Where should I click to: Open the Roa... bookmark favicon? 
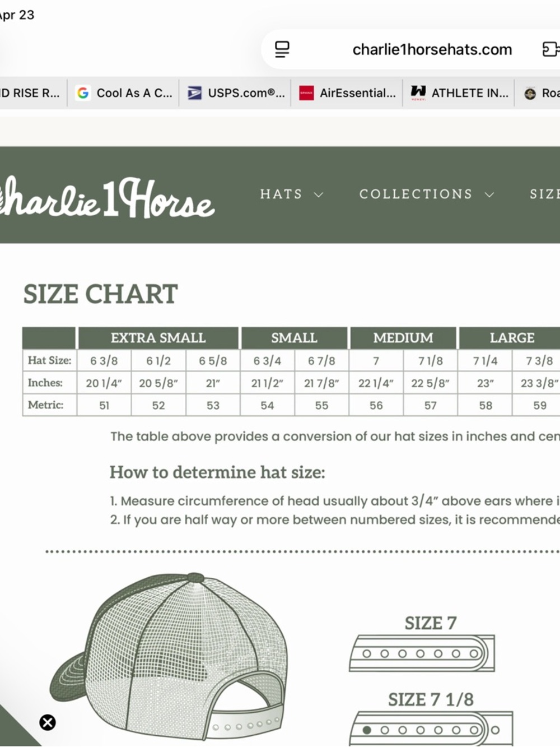coord(530,94)
